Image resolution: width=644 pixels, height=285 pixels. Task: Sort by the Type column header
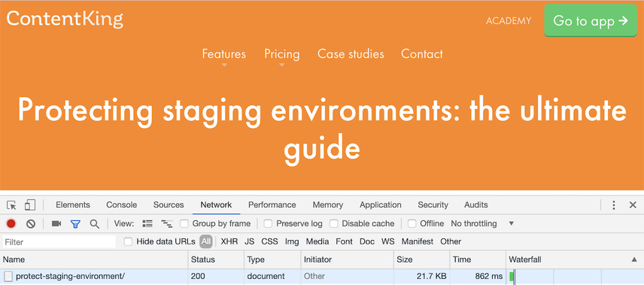tap(272, 259)
